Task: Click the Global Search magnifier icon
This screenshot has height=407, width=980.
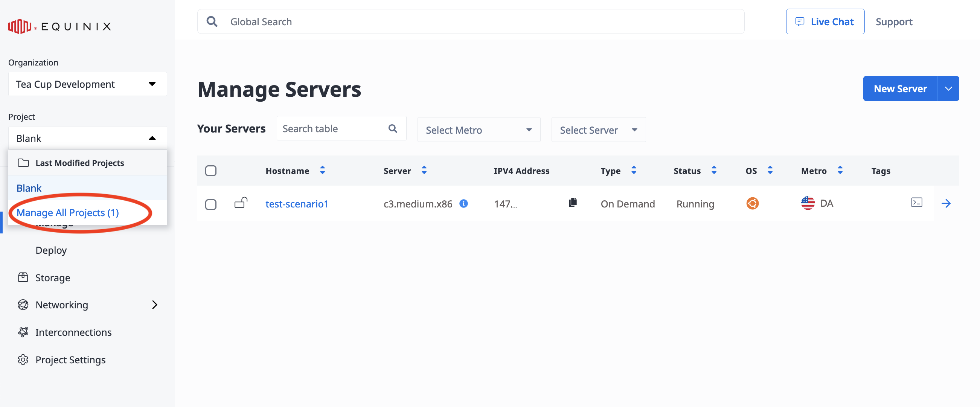Action: [x=212, y=22]
